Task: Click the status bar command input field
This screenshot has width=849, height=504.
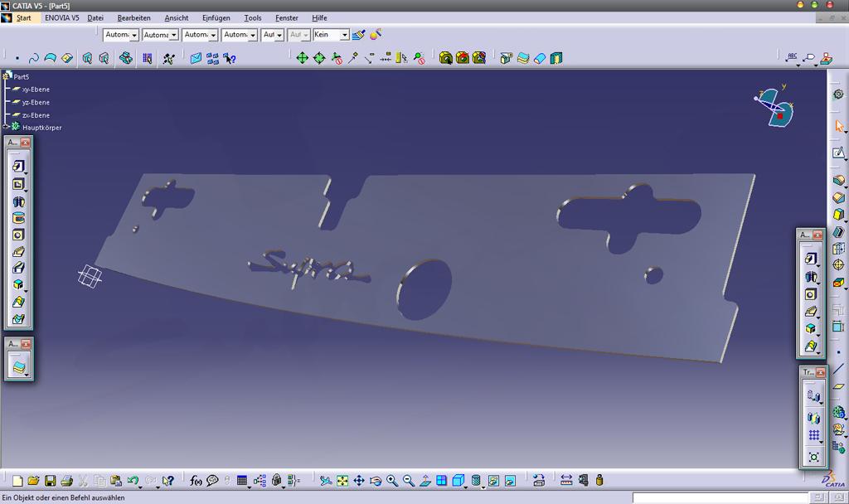Action: point(720,497)
